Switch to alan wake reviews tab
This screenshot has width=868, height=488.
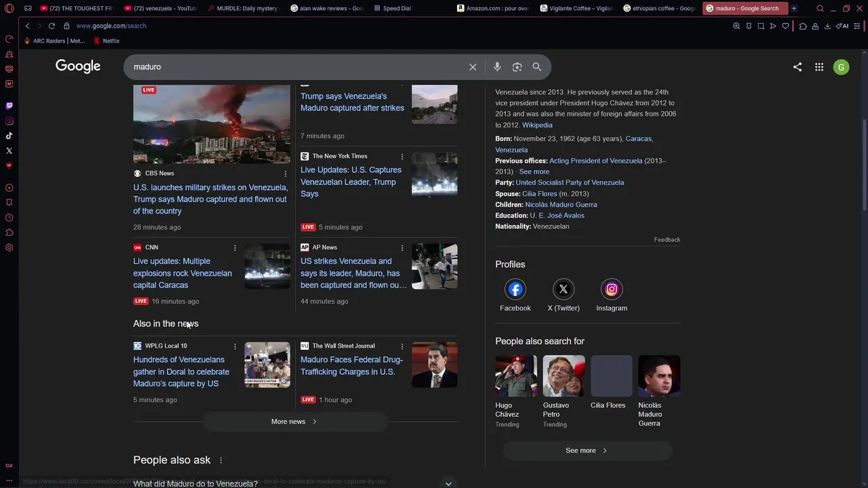328,8
